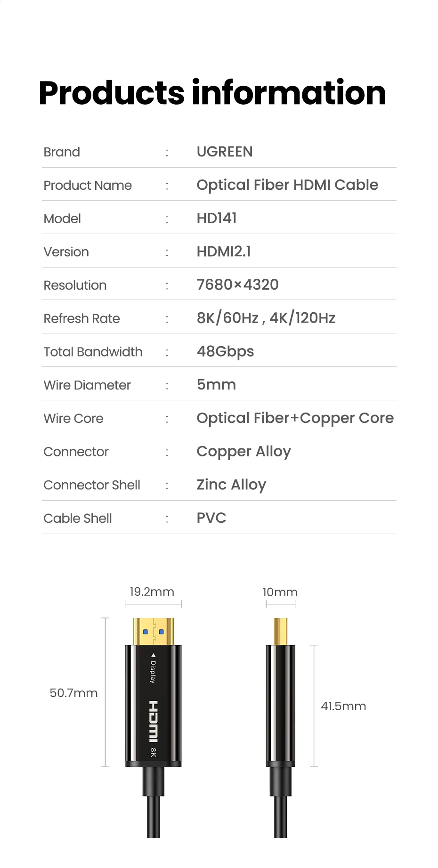
Task: Click the Products information heading
Action: [x=212, y=92]
